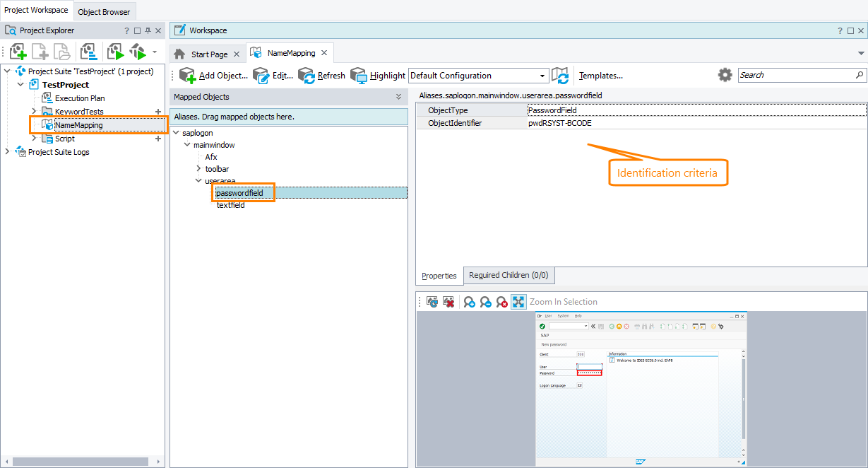The image size is (868, 468).
Task: Collapse the userarea tree node
Action: [x=198, y=180]
